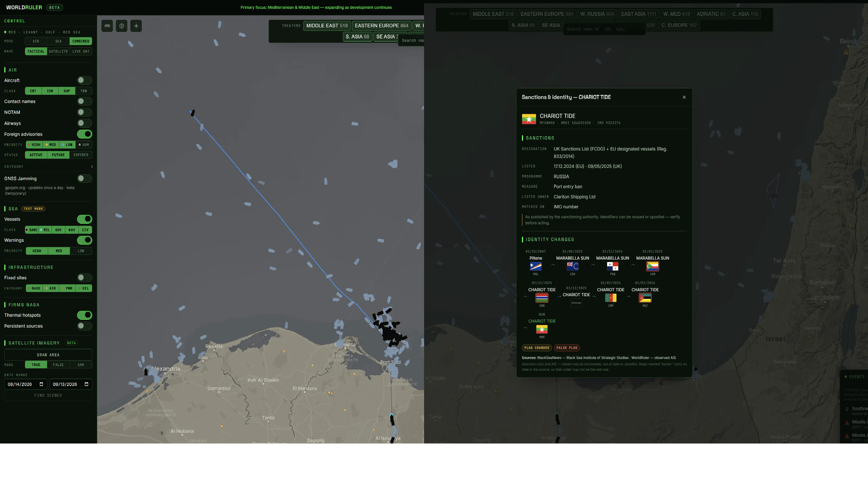This screenshot has height=488, width=868.
Task: Select the black vessel marker at track start
Action: point(192,113)
